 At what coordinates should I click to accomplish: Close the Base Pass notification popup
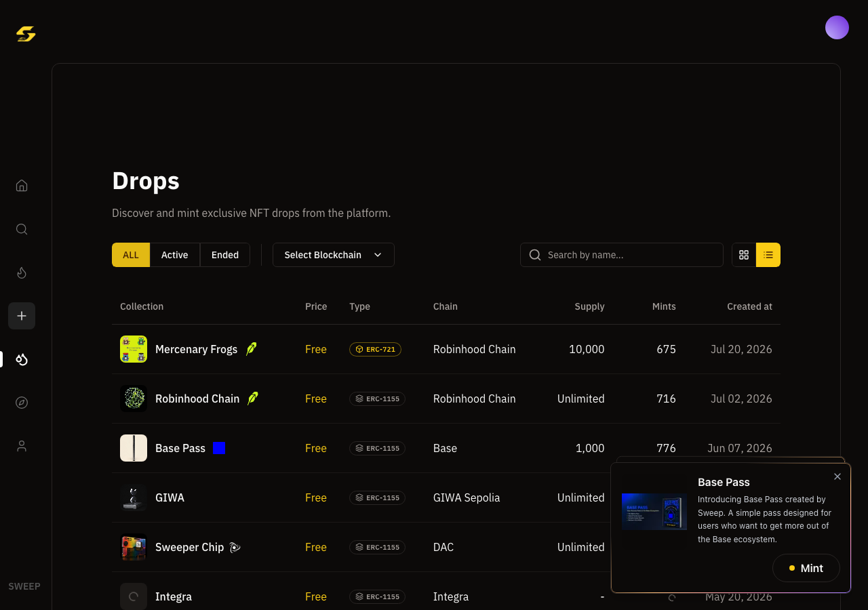[837, 476]
